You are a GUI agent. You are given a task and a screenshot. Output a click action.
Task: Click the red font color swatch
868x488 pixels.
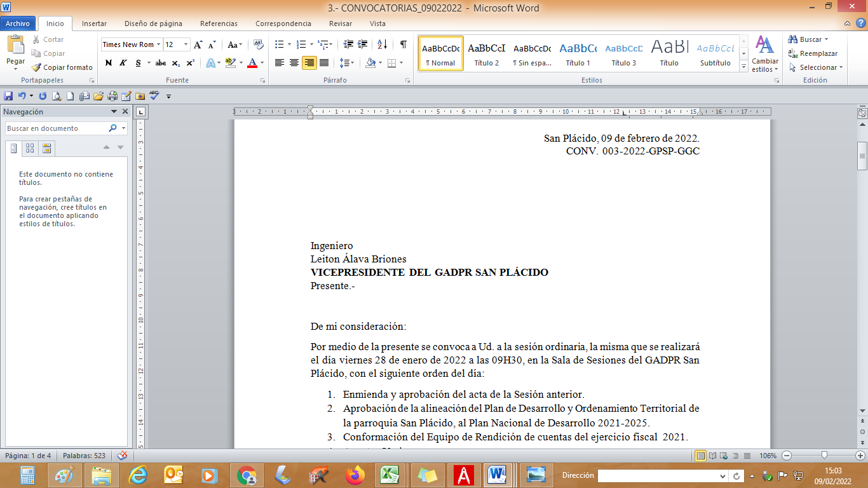pos(252,63)
